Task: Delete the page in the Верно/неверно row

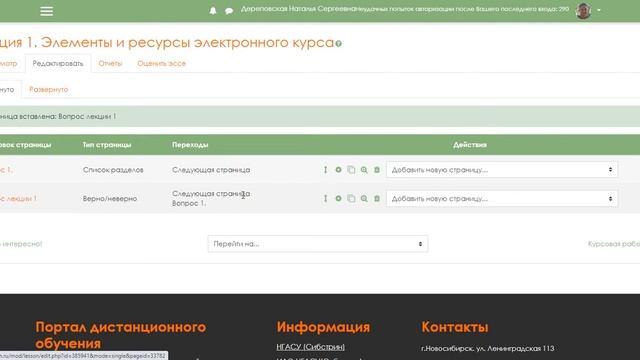Action: (x=377, y=198)
